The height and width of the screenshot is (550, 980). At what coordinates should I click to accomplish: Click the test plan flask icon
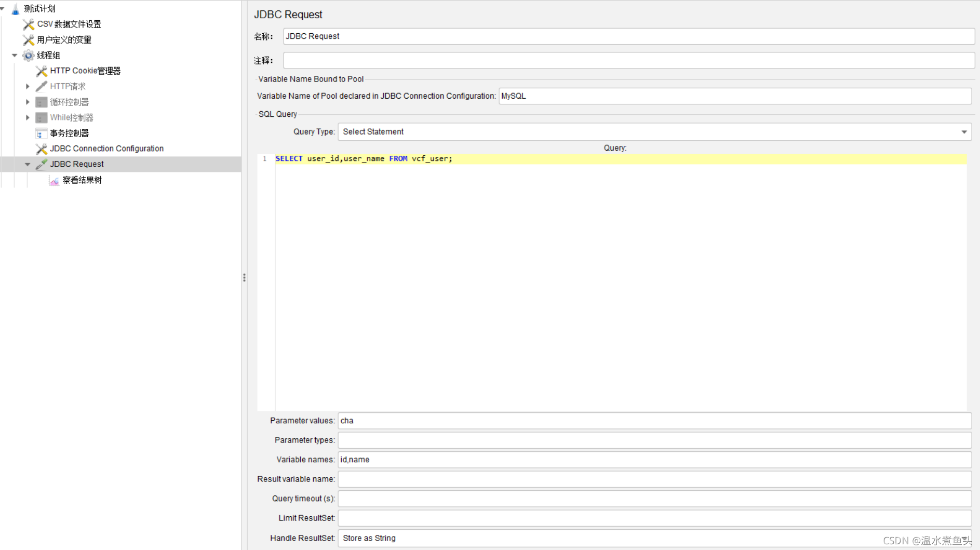[x=16, y=9]
